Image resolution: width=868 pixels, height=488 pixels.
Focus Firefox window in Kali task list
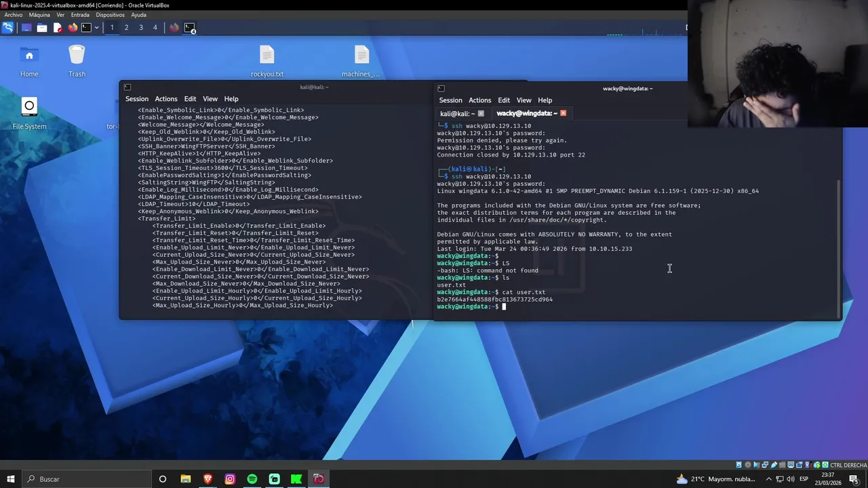click(174, 28)
